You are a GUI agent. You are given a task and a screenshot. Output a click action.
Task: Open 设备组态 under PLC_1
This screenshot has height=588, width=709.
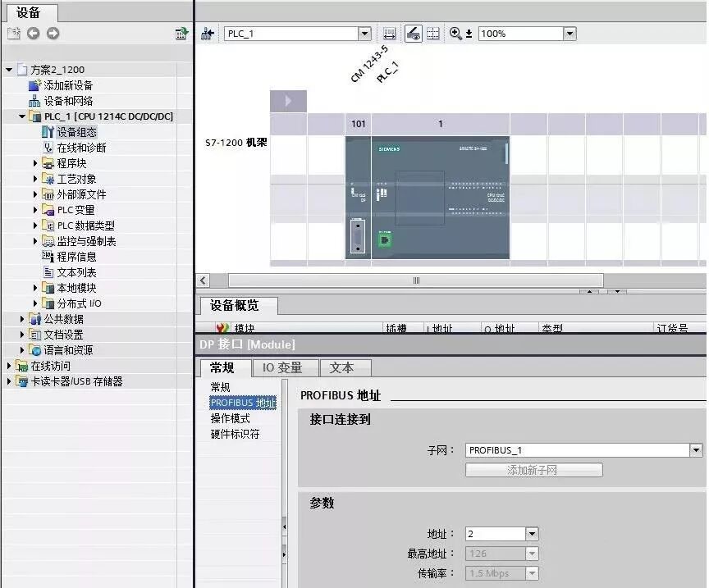coord(75,132)
